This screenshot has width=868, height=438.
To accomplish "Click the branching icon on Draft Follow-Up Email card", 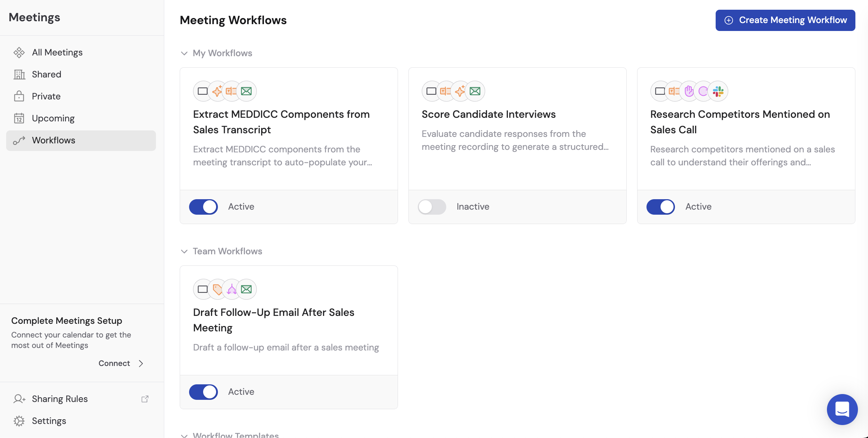I will 232,289.
